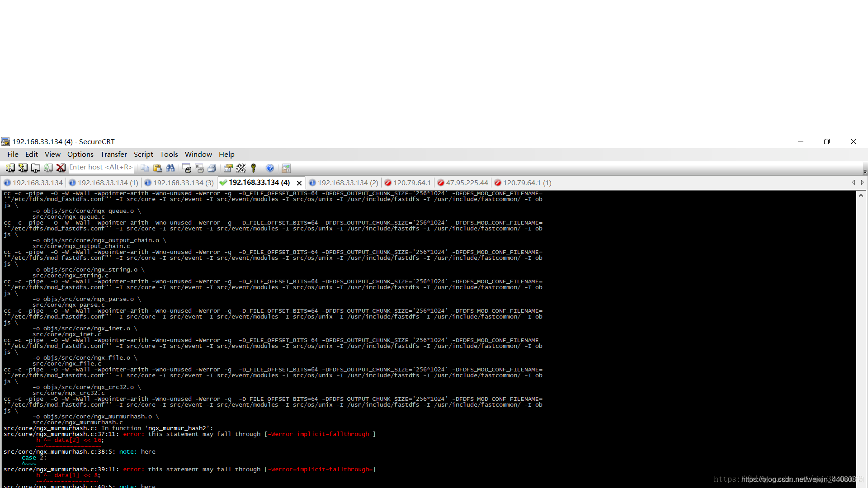
Task: Click the red '[-Werror=implicit-fallthrough=]' on line 37:11
Action: (x=320, y=434)
